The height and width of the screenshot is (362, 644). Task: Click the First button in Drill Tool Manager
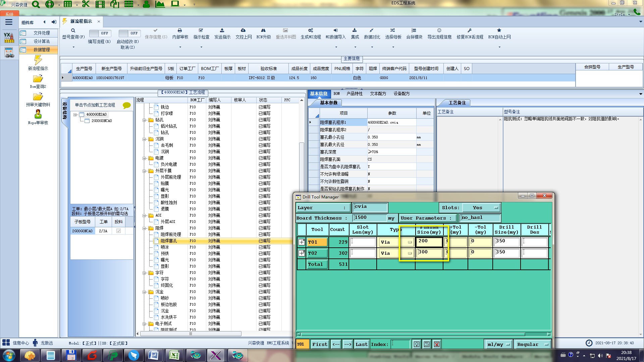pos(319,344)
